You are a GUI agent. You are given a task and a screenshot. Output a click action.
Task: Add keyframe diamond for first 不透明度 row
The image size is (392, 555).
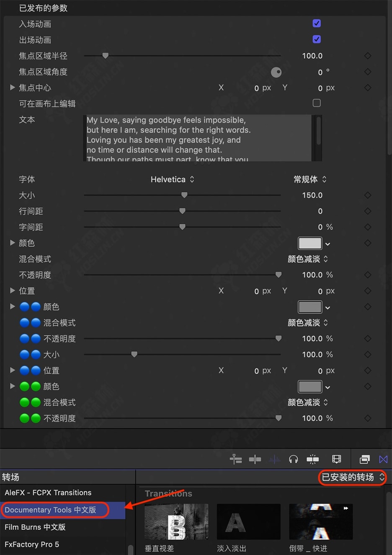tap(368, 275)
